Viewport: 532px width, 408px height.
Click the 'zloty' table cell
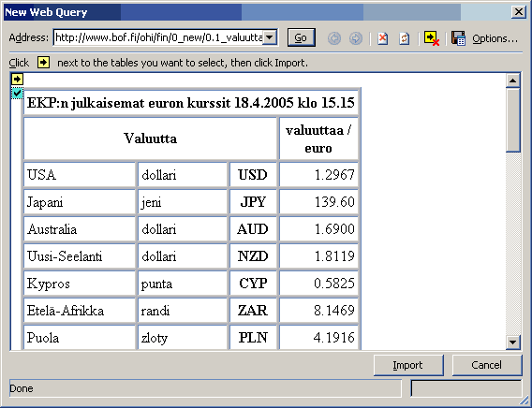183,337
